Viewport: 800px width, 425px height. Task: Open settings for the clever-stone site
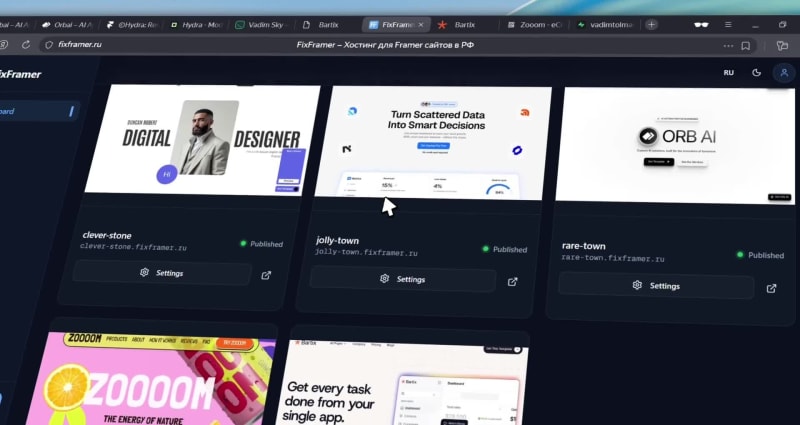point(162,273)
